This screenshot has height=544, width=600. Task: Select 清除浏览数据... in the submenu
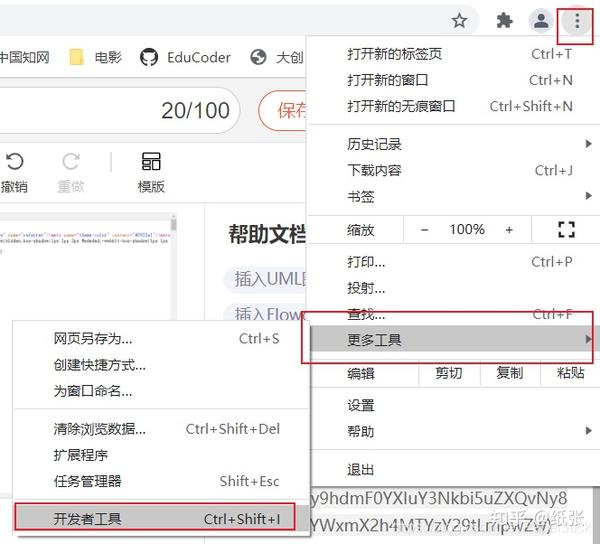(x=161, y=429)
